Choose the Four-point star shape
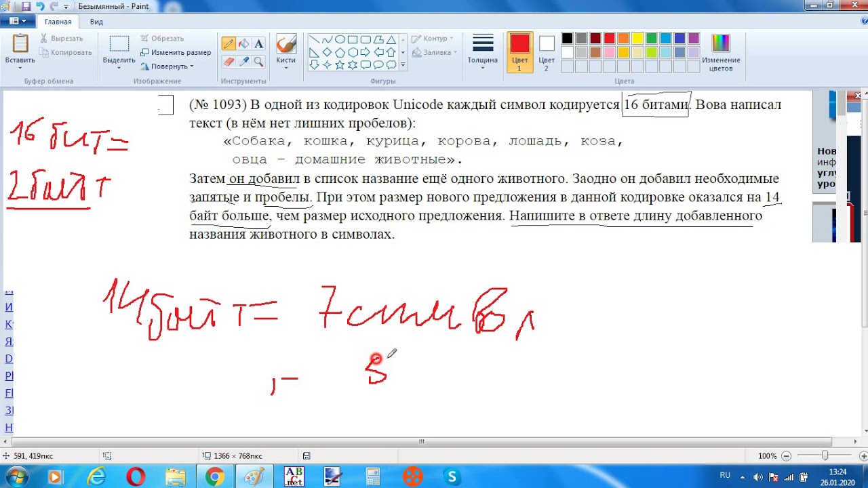The height and width of the screenshot is (488, 868). point(328,65)
